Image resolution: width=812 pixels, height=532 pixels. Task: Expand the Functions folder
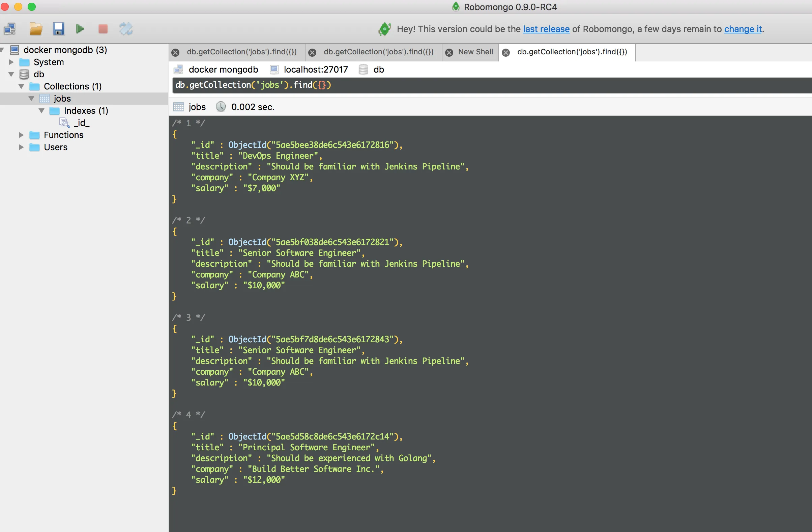coord(21,135)
